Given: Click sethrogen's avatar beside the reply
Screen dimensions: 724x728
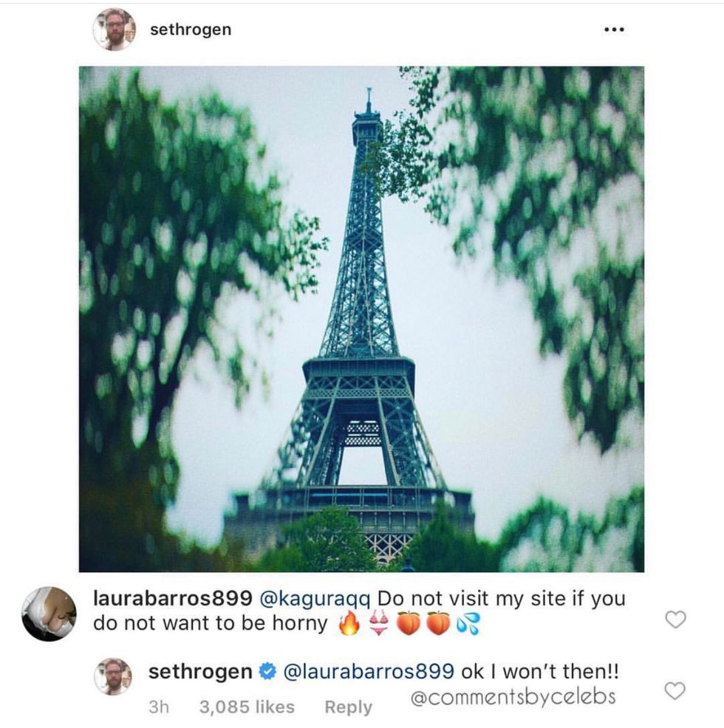Looking at the screenshot, I should pos(113,676).
